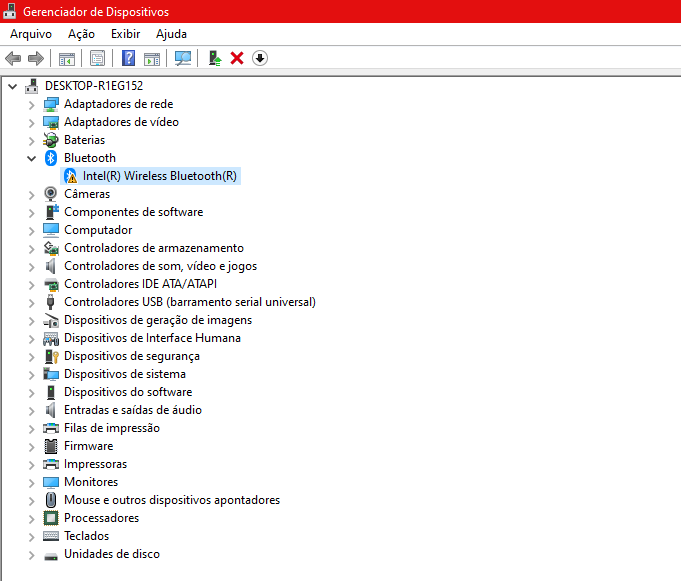Click the Dispositivos de segurança key icon
681x581 pixels.
(51, 356)
